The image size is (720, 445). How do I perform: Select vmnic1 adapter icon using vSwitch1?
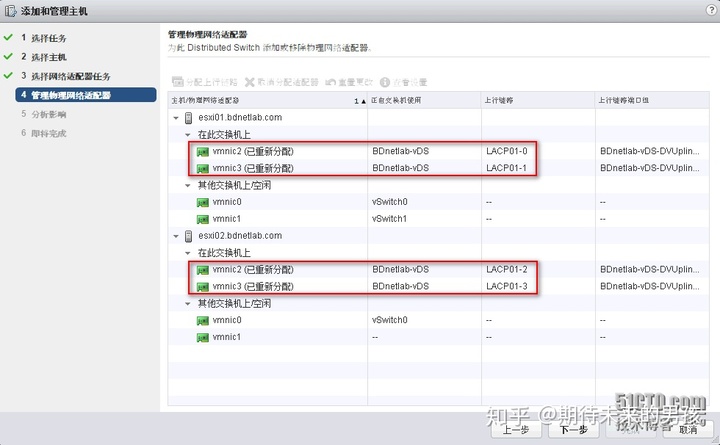click(x=202, y=220)
